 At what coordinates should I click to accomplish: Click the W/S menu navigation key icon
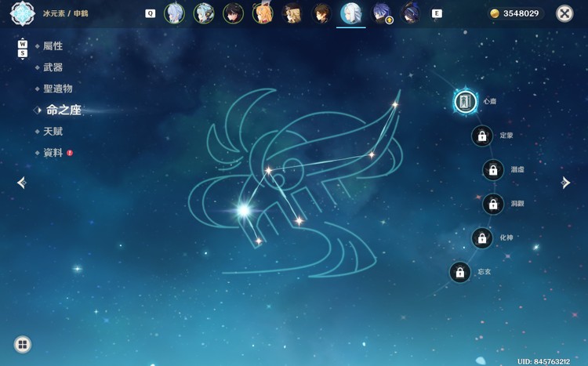pyautogui.click(x=23, y=49)
